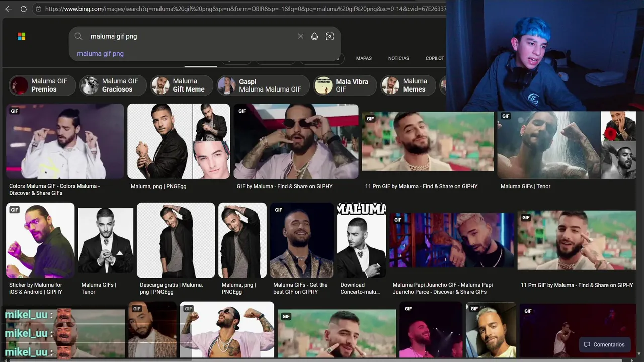
Task: Clear the search box with the X icon
Action: coord(300,36)
